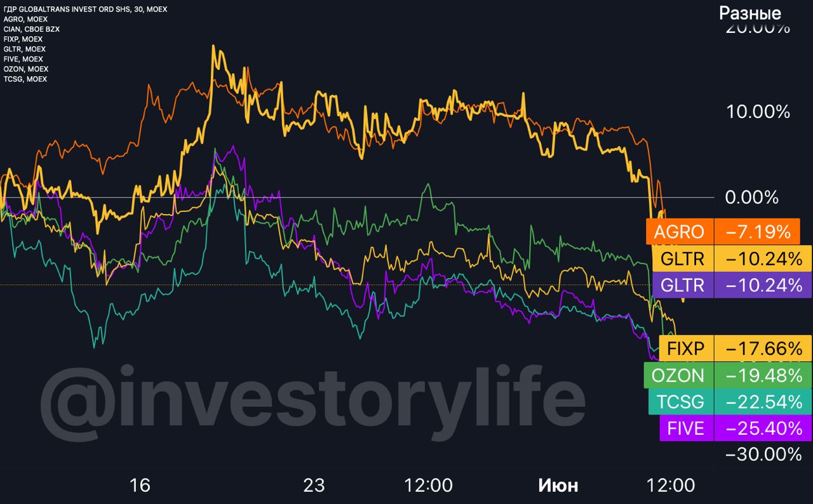The width and height of the screenshot is (813, 504).
Task: Click the 0.00% price axis label
Action: 751,197
